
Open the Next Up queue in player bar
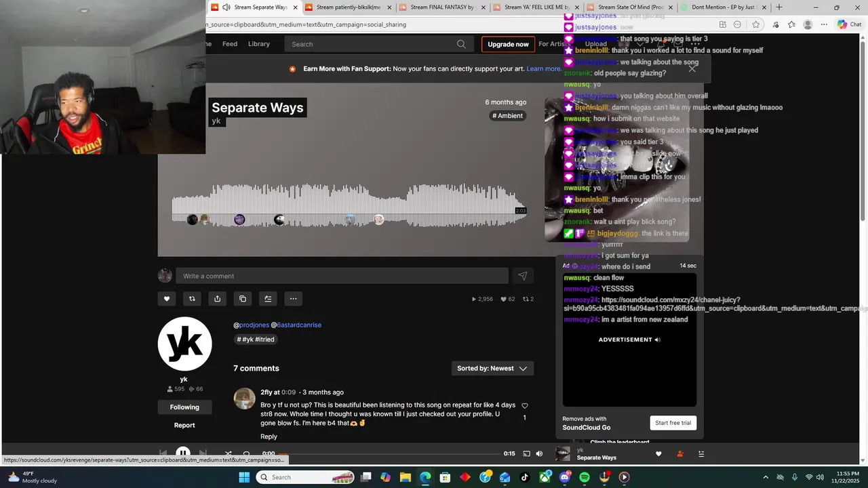click(701, 454)
